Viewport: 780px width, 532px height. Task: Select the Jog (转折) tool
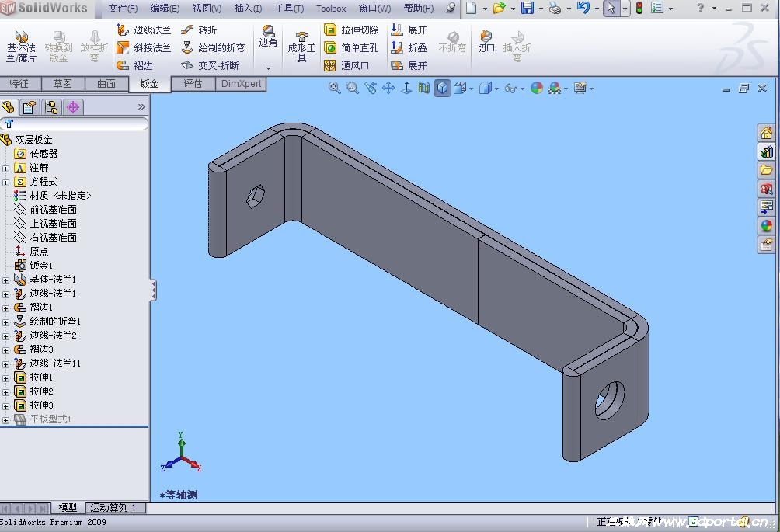click(200, 30)
